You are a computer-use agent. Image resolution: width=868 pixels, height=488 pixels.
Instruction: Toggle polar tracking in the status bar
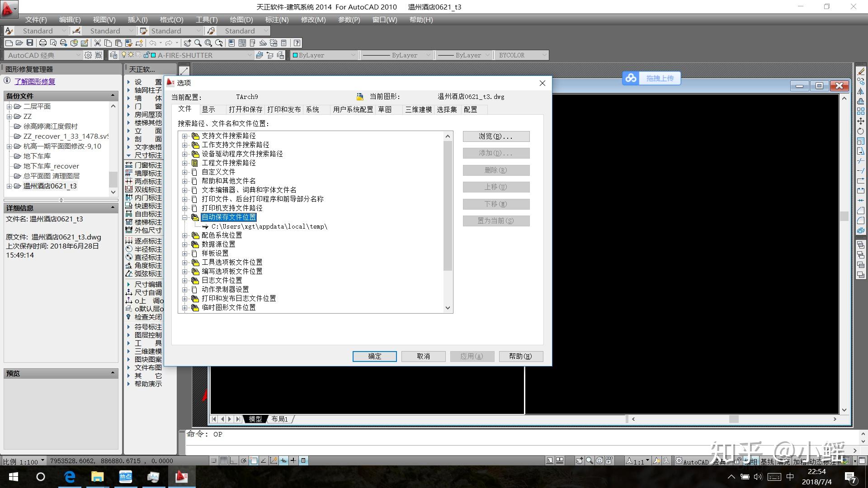244,460
